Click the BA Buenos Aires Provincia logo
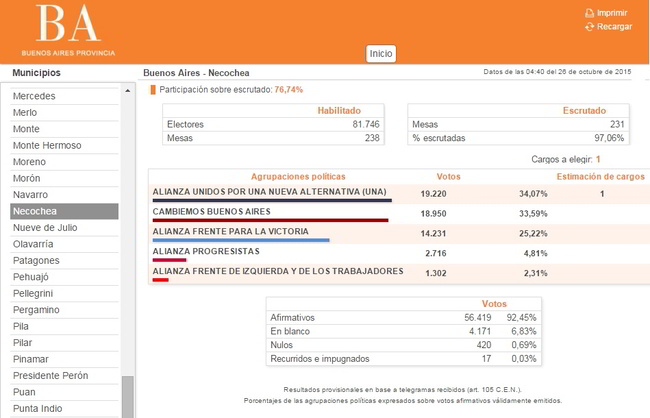 (68, 30)
